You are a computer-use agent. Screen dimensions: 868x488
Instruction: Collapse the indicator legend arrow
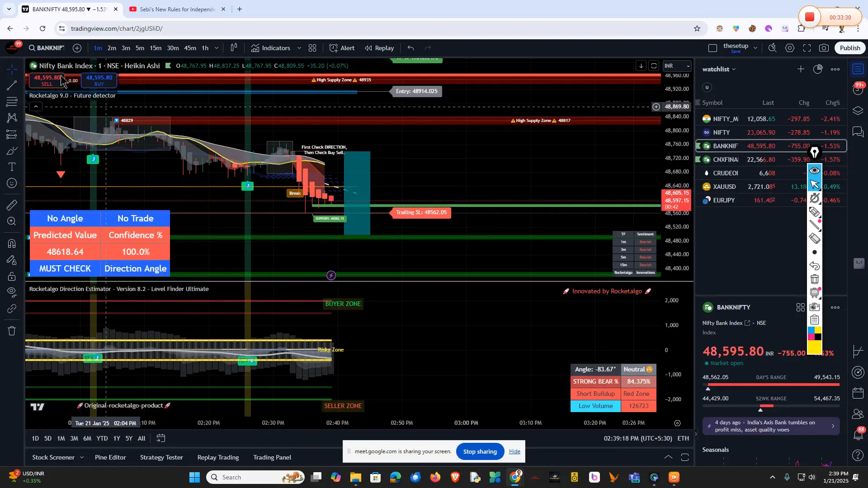[x=36, y=107]
